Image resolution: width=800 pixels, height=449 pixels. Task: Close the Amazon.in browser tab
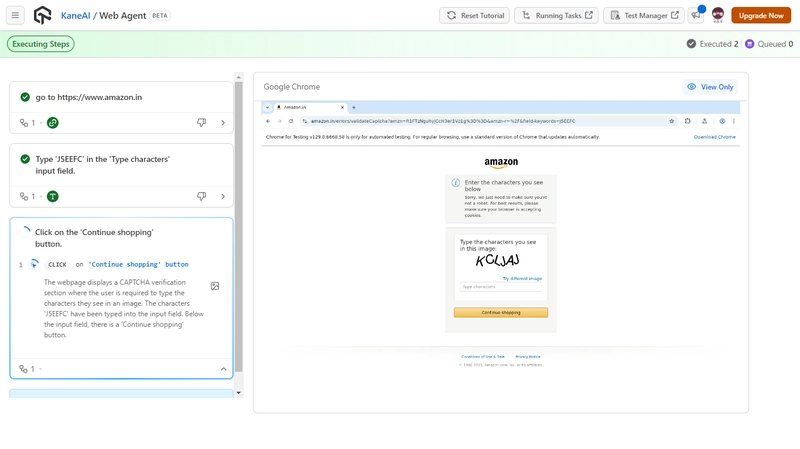click(x=342, y=107)
